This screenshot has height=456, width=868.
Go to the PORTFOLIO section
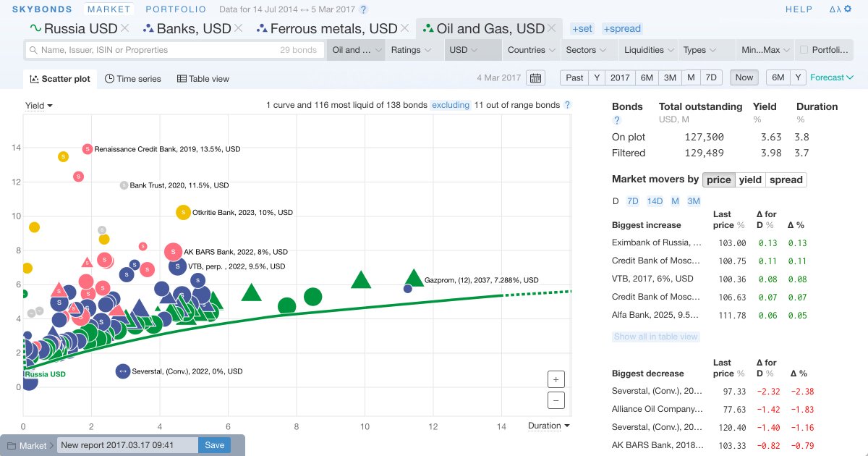(x=176, y=9)
